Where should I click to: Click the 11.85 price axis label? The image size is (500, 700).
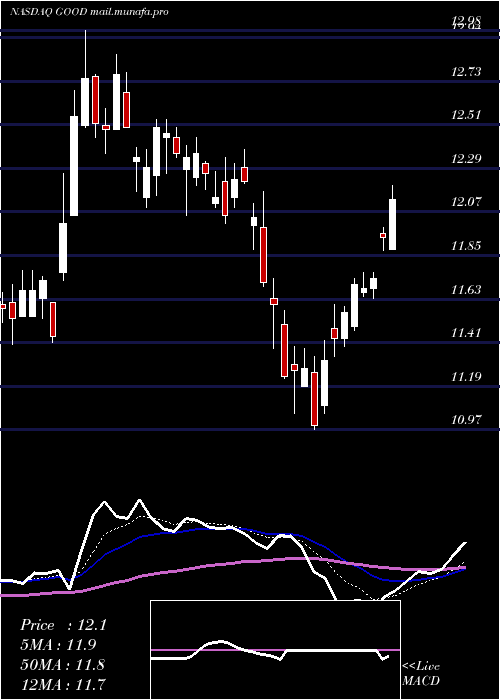(x=466, y=246)
